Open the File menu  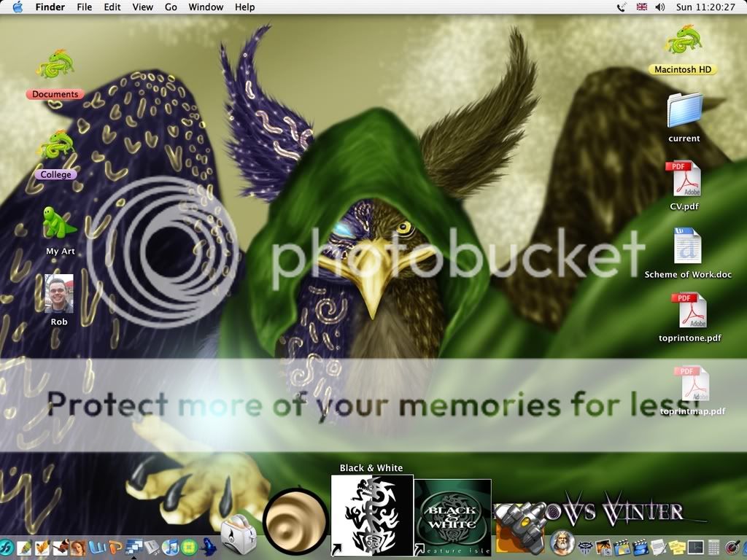pos(85,7)
